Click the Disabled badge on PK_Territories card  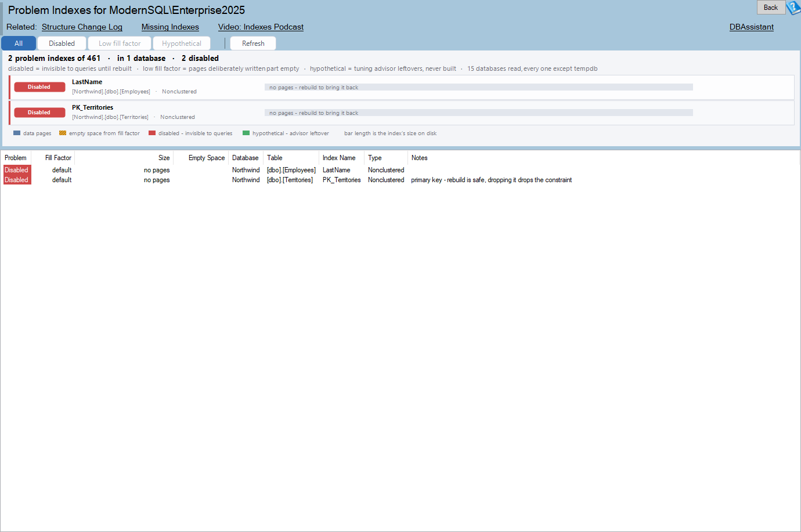pyautogui.click(x=39, y=113)
